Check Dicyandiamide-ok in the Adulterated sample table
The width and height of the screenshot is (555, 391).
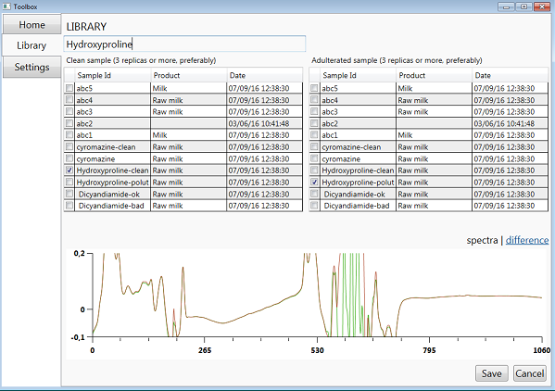[x=314, y=194]
